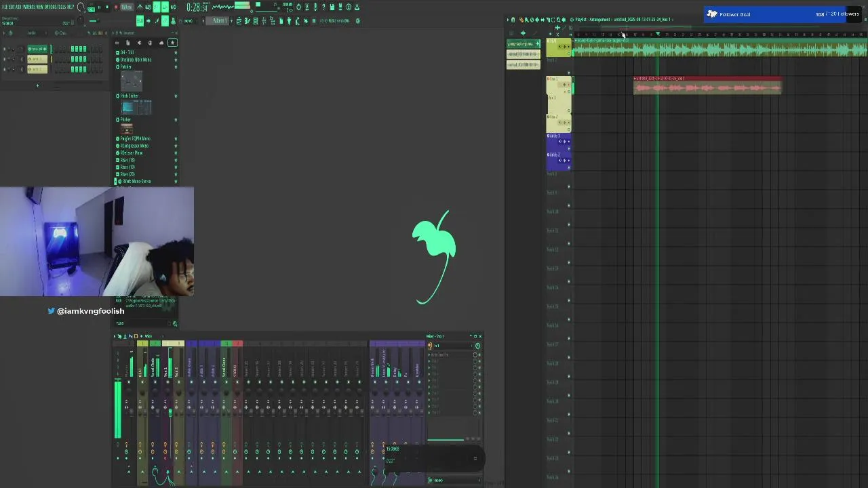Image resolution: width=868 pixels, height=488 pixels.
Task: Add channel with plus in Channel rack
Action: coord(37,85)
